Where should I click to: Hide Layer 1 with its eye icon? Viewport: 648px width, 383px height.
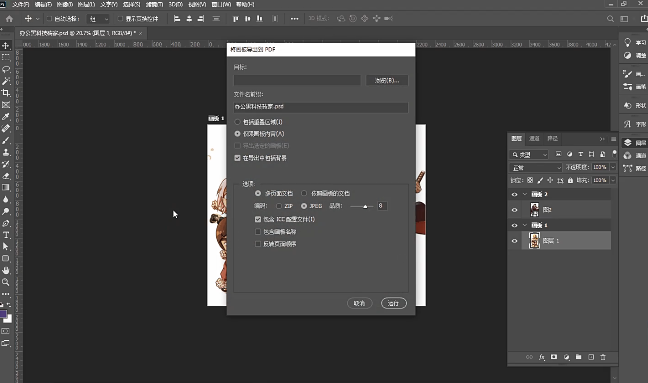click(515, 241)
